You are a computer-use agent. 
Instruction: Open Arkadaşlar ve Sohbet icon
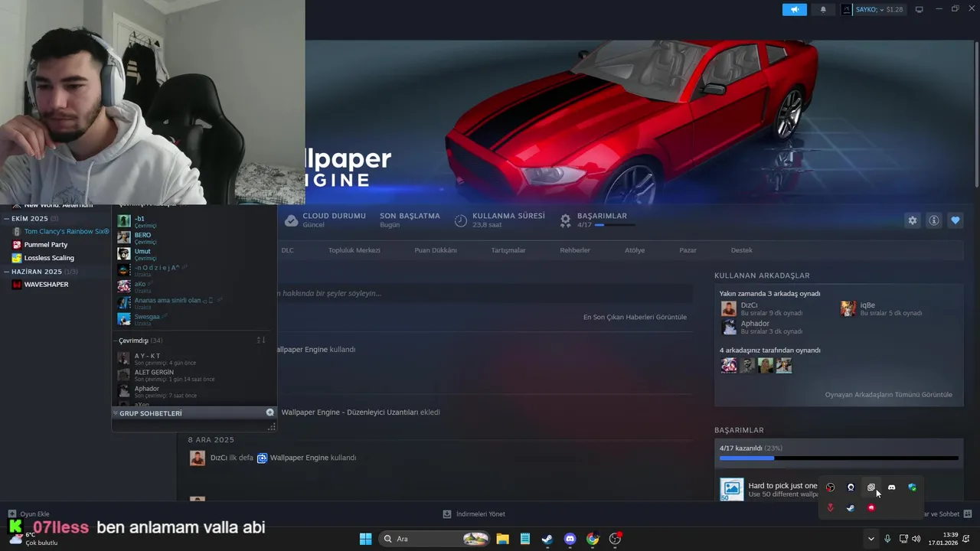coord(968,514)
